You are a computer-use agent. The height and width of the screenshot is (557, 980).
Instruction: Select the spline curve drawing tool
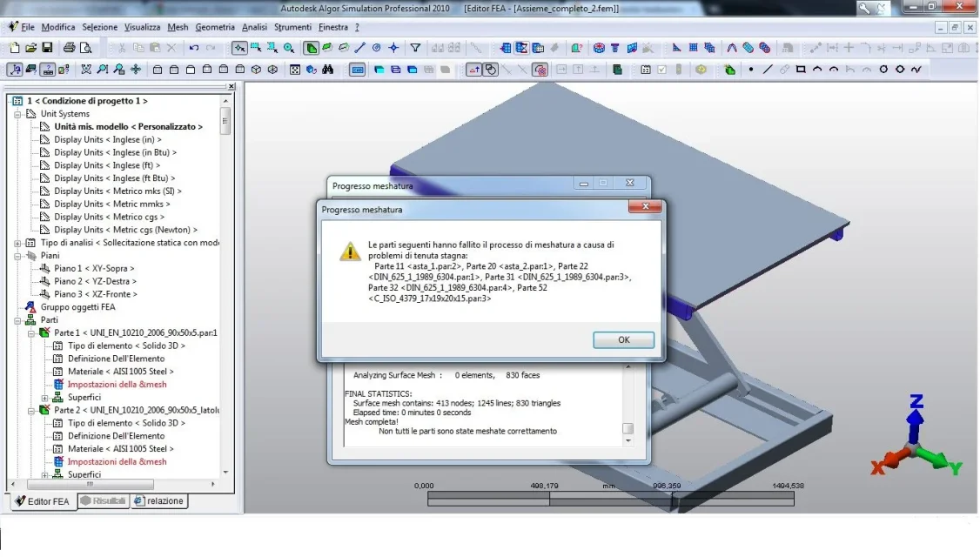tap(916, 70)
